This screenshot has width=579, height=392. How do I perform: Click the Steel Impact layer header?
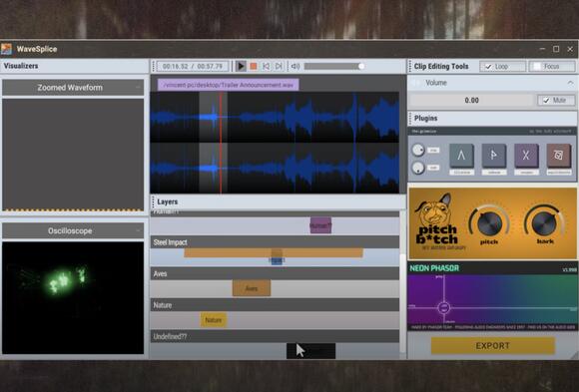275,242
